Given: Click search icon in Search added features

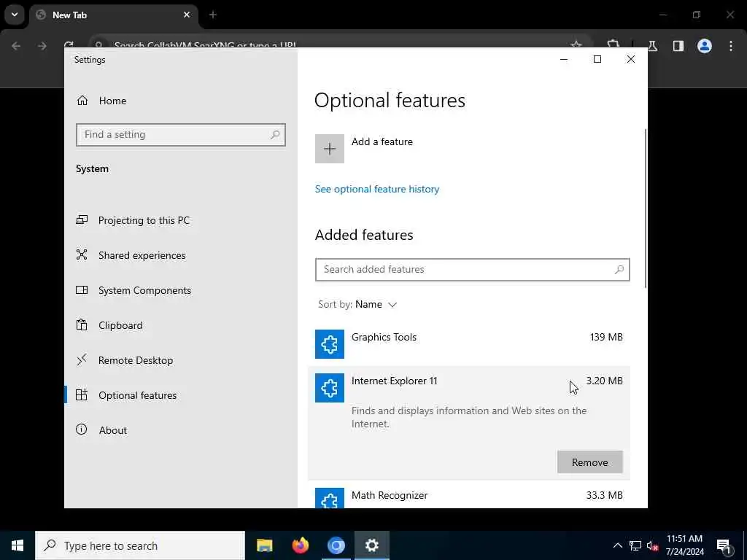Looking at the screenshot, I should 619,270.
